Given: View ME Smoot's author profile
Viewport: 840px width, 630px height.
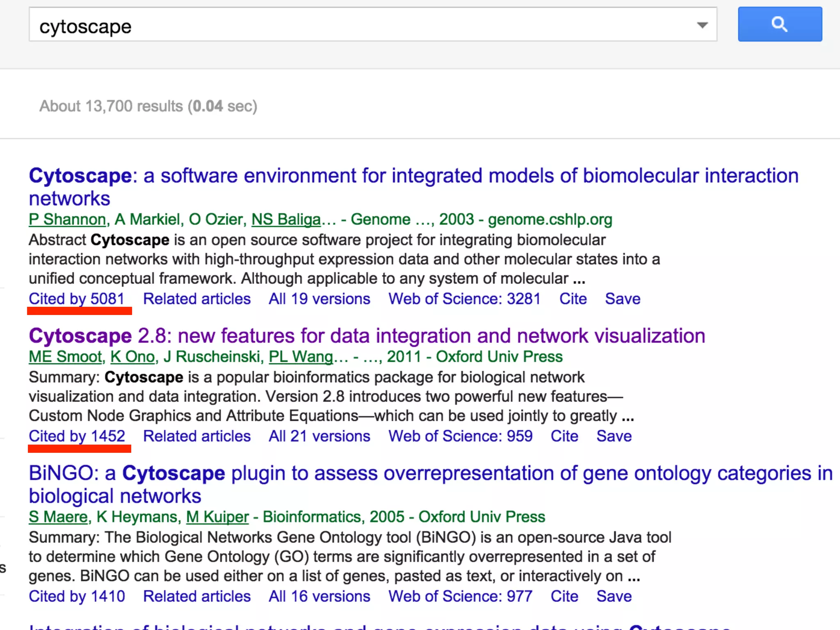Looking at the screenshot, I should [65, 357].
